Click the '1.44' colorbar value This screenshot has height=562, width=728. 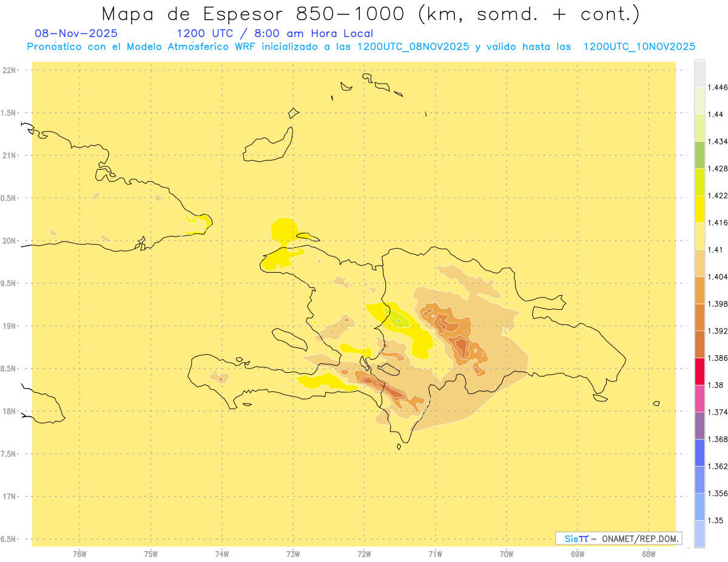pyautogui.click(x=715, y=115)
